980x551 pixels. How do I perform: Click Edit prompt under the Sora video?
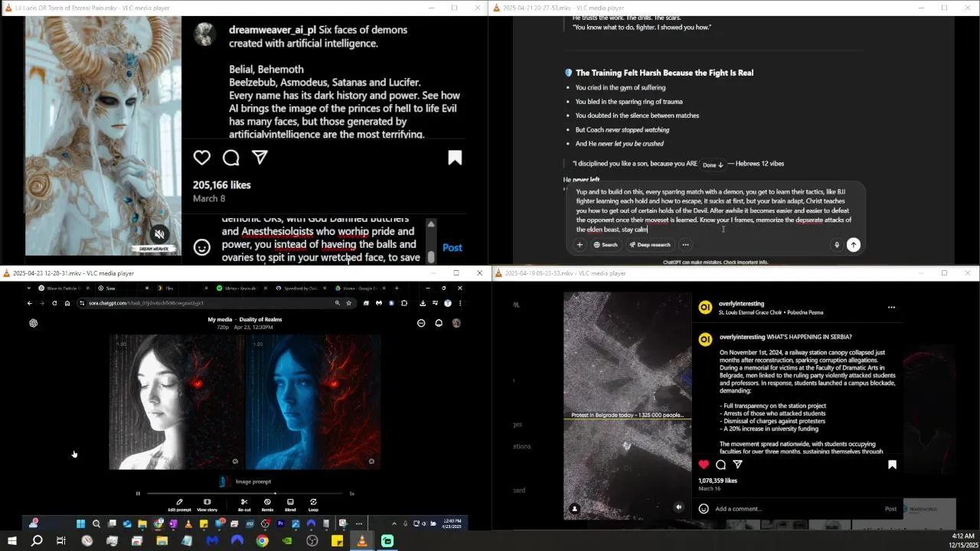click(179, 505)
